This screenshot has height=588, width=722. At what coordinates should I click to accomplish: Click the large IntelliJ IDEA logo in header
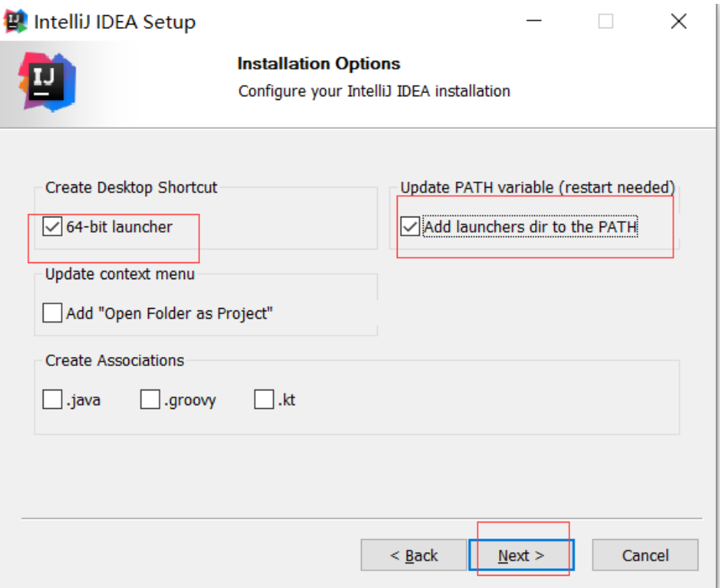[x=47, y=82]
